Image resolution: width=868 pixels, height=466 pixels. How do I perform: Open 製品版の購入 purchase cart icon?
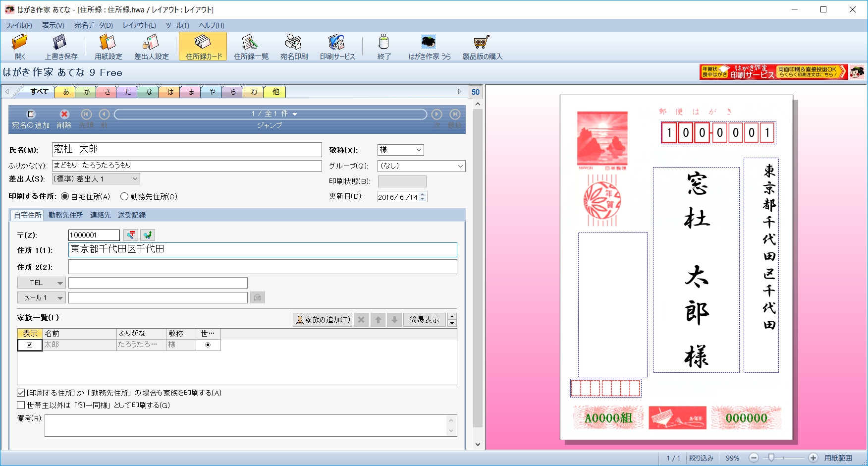(482, 47)
